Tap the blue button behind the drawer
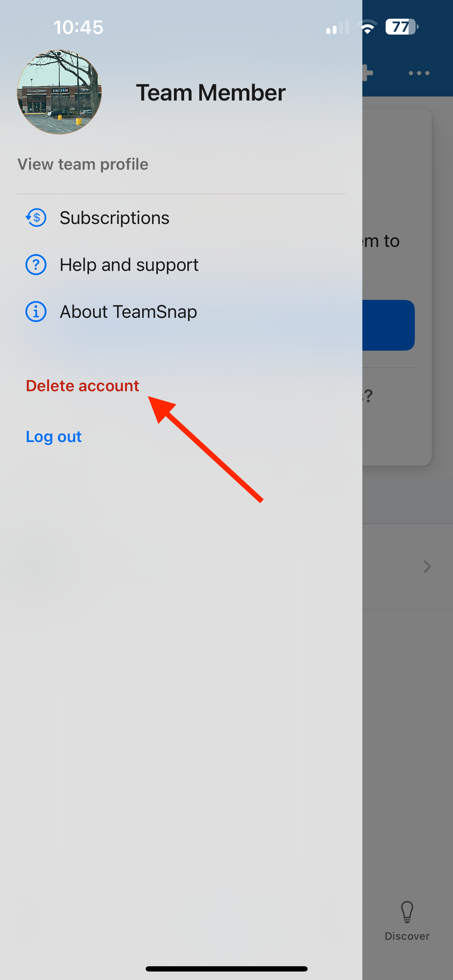The image size is (453, 980). 388,325
